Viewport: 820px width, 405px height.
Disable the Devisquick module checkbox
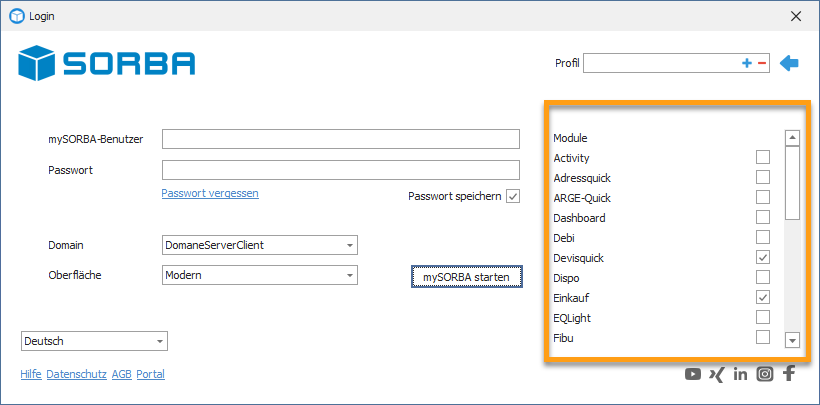click(x=763, y=257)
